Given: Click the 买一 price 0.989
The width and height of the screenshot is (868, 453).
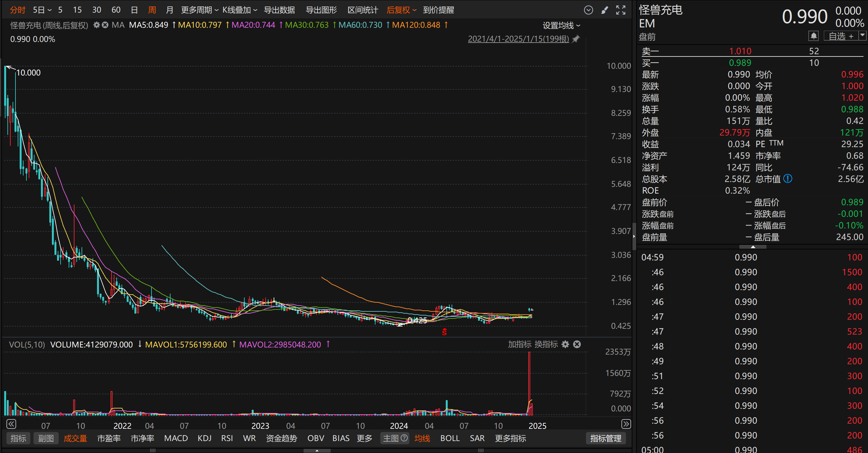Looking at the screenshot, I should [740, 63].
